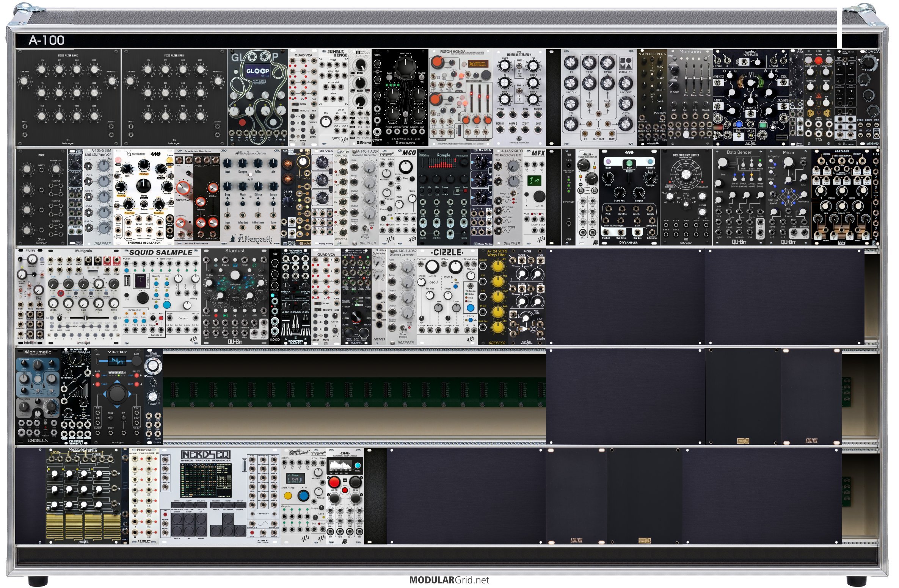The height and width of the screenshot is (588, 899).
Task: Select the Monumatic synthesizer module
Action: pos(38,396)
